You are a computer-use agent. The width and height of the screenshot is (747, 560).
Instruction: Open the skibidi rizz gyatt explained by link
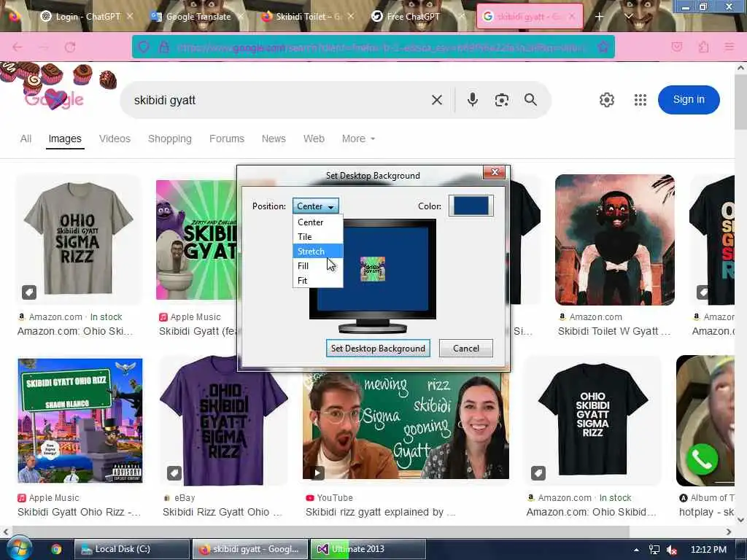pyautogui.click(x=380, y=512)
